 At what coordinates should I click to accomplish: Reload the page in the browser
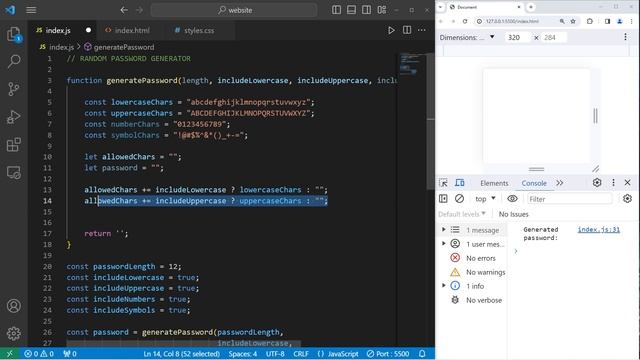click(464, 21)
